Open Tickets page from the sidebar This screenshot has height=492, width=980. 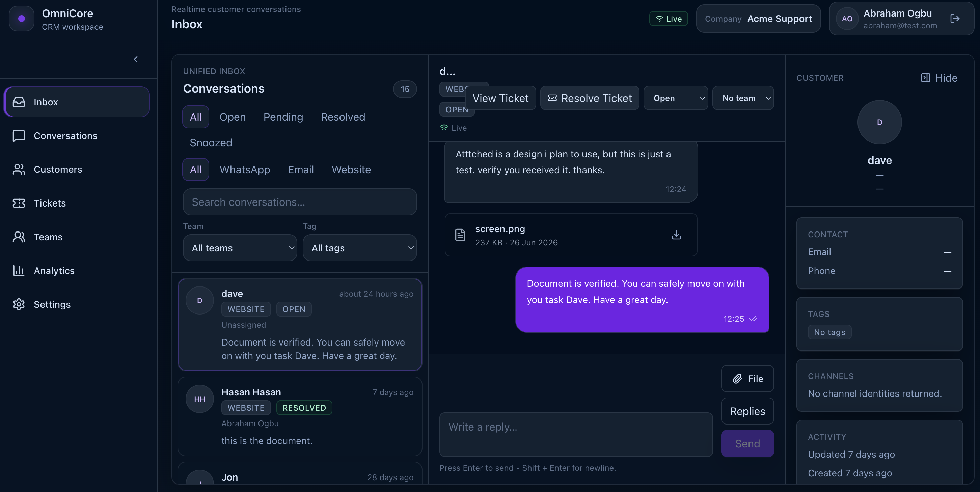coord(77,203)
